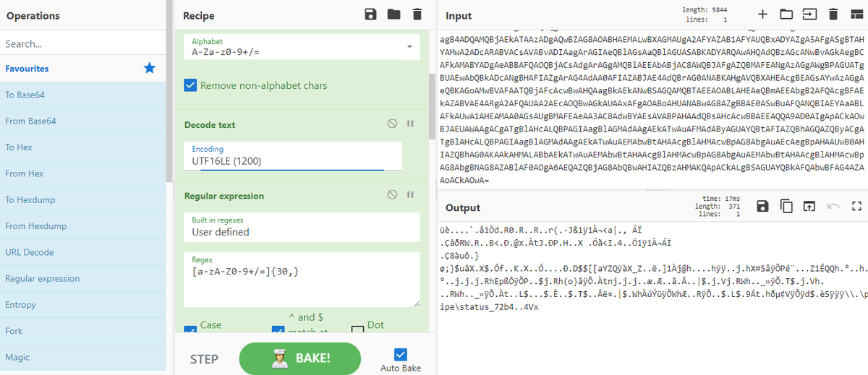
Task: Uncheck Remove non-alphabet chars
Action: click(x=191, y=85)
